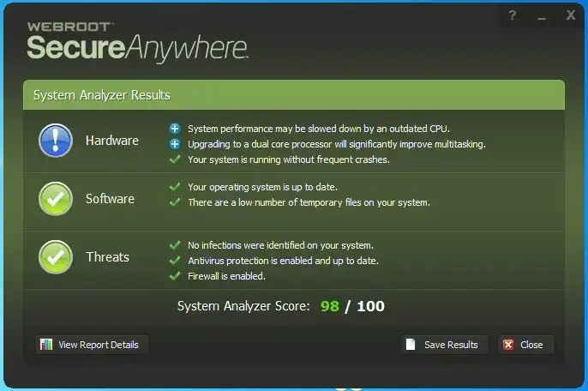Click the check beside 'Firewall is enabled'
Screen dimensions: 588x391
175,276
